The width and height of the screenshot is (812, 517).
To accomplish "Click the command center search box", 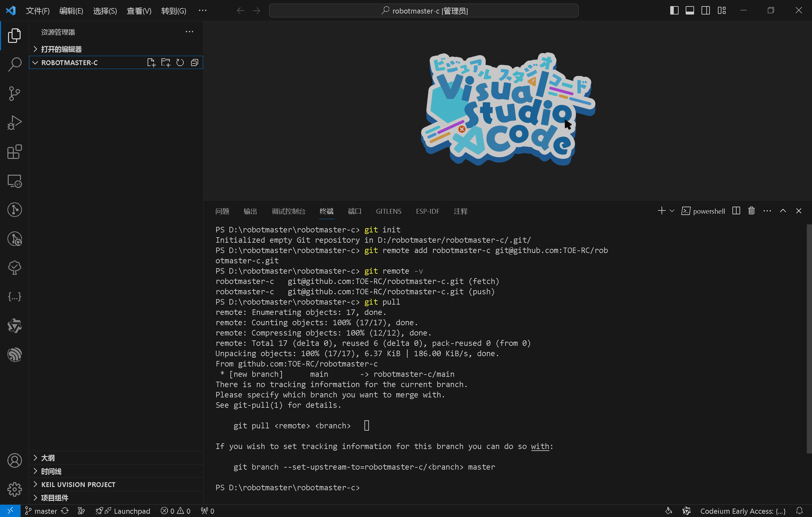I will [423, 10].
